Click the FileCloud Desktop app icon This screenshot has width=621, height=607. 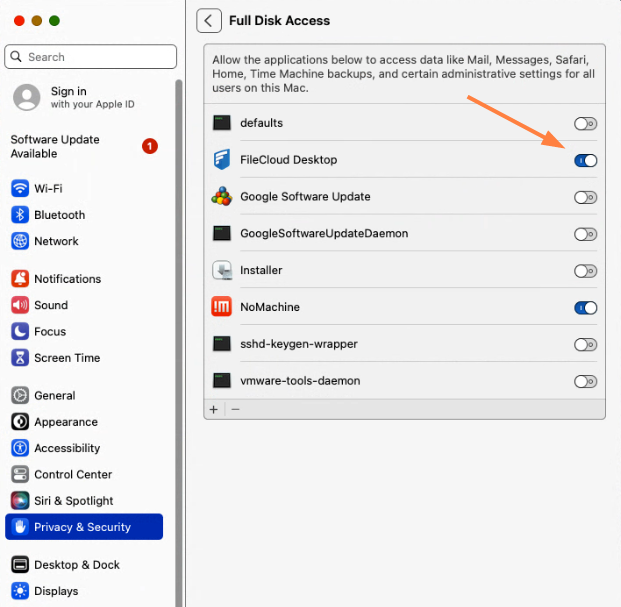222,160
